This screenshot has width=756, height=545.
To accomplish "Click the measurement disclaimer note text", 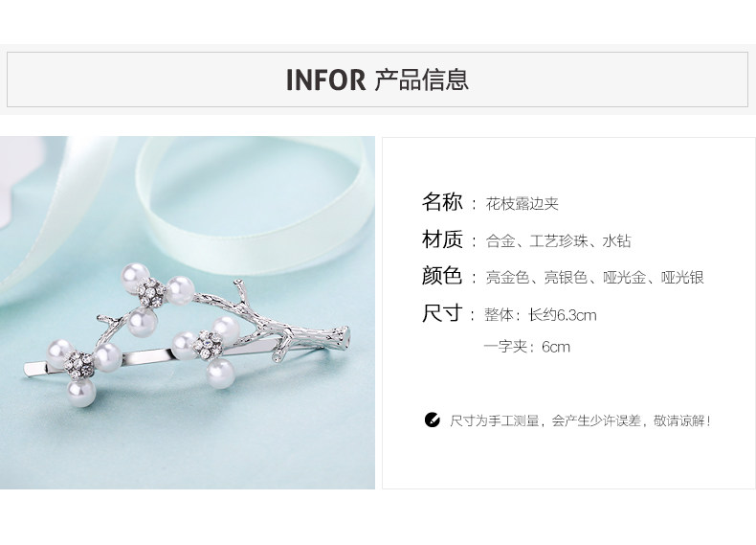I will pos(581,420).
